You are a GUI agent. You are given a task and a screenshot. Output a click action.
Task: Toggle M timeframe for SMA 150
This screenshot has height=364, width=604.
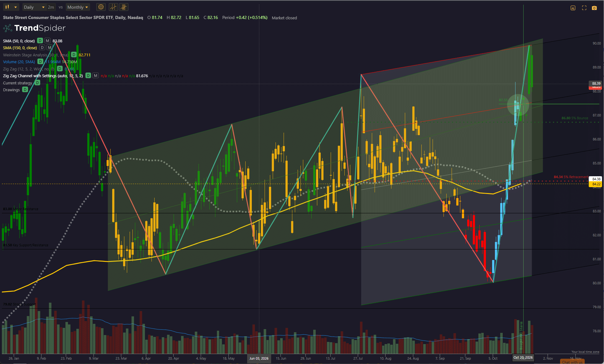click(49, 48)
